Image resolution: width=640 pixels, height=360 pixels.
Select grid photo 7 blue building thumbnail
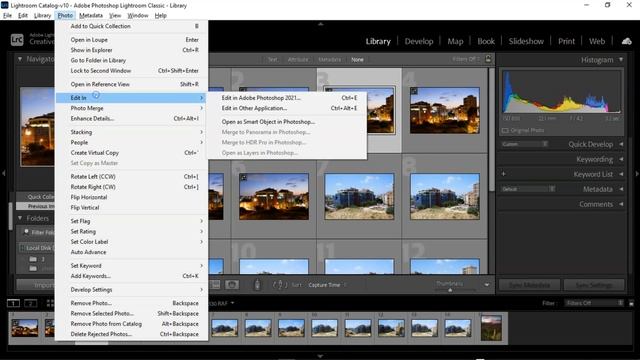tap(359, 196)
